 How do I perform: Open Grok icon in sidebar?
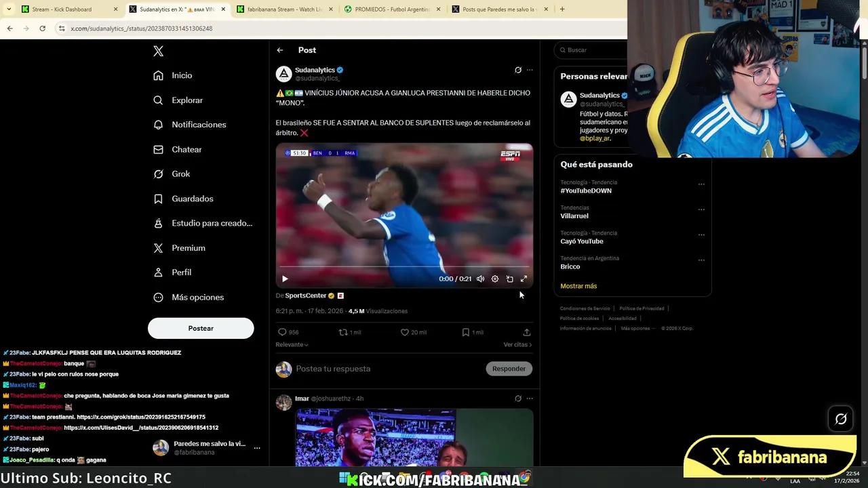click(158, 174)
